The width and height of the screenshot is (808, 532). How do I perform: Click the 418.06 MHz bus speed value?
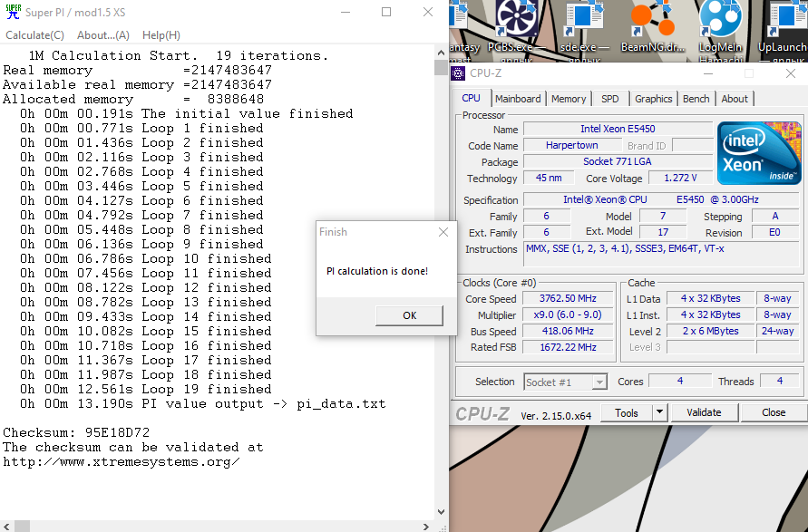pos(568,331)
